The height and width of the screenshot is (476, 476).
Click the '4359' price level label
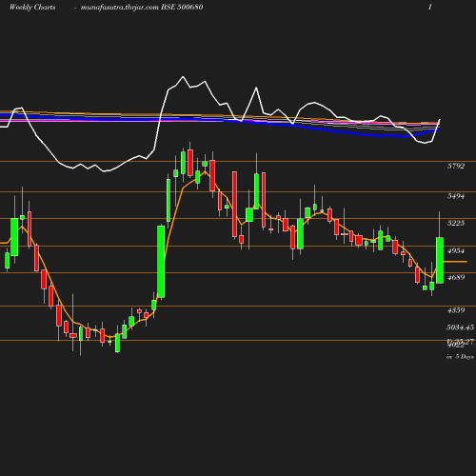(x=456, y=310)
